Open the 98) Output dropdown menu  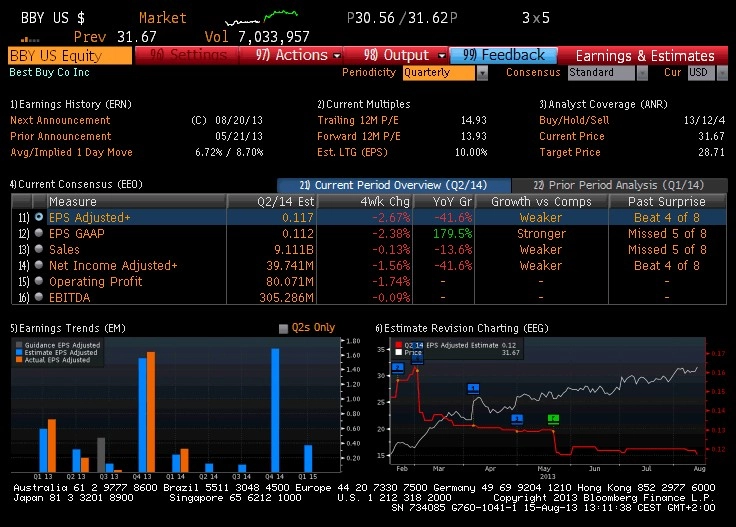click(x=396, y=55)
